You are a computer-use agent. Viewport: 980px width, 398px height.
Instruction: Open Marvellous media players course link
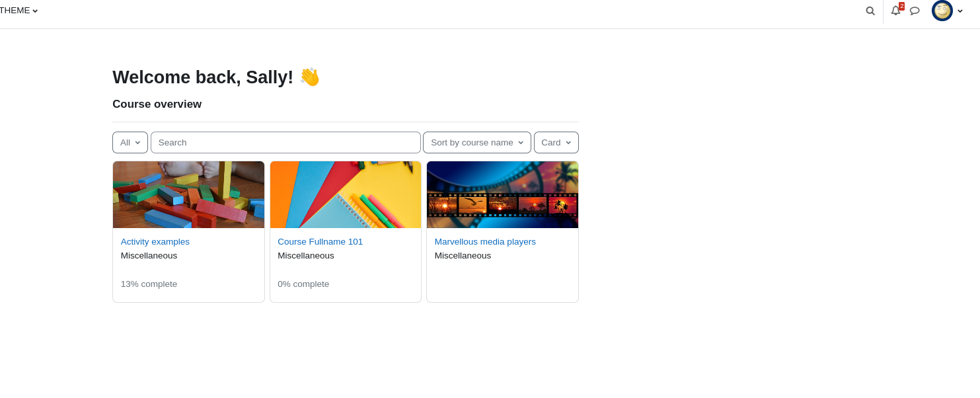485,241
